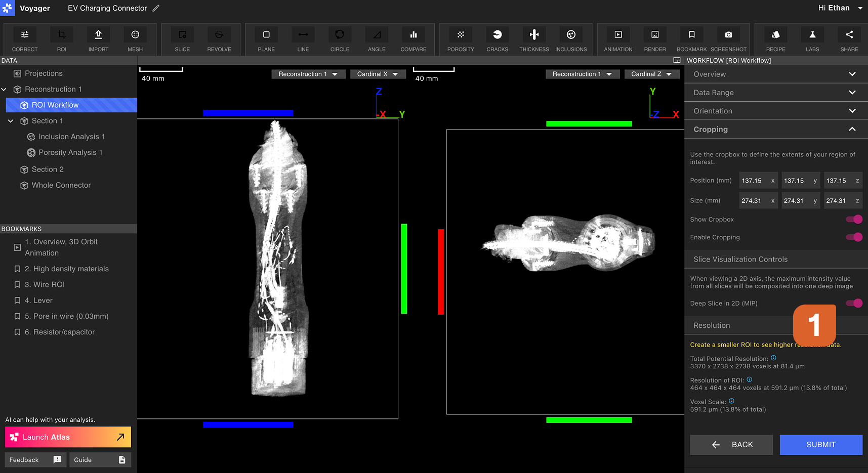Click the green cropbox handle in left view
Image resolution: width=868 pixels, height=473 pixels.
click(x=404, y=269)
